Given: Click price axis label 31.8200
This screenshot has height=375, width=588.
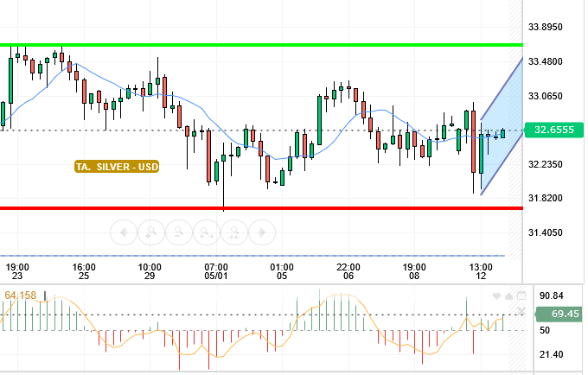Looking at the screenshot, I should pyautogui.click(x=546, y=198).
